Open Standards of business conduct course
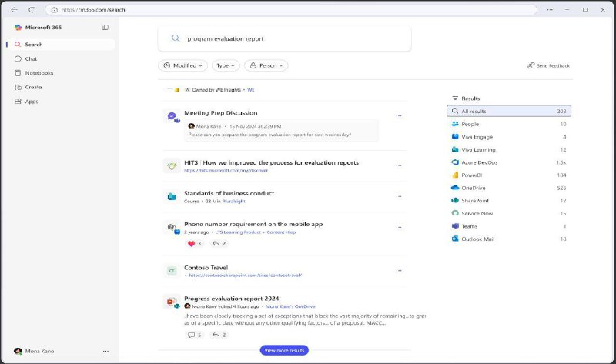Image resolution: width=616 pixels, height=364 pixels. pyautogui.click(x=229, y=193)
